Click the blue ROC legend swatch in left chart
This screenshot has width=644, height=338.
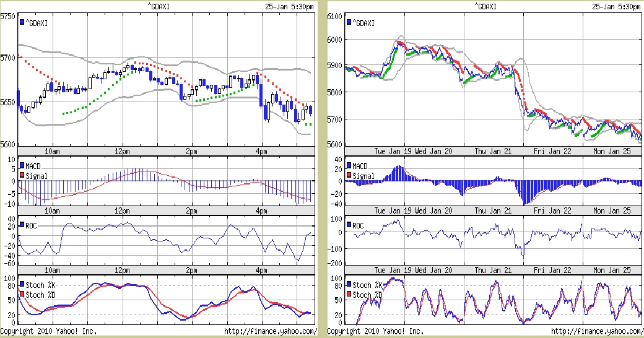(x=22, y=225)
